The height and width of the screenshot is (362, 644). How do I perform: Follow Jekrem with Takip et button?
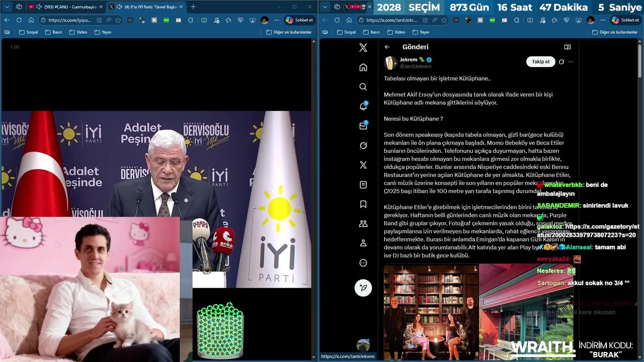point(541,61)
